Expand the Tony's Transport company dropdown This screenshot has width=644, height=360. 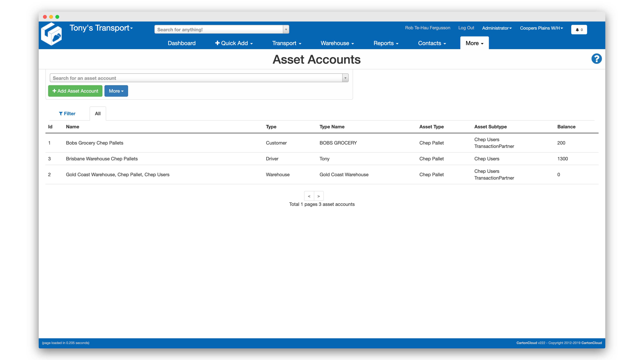pyautogui.click(x=101, y=28)
